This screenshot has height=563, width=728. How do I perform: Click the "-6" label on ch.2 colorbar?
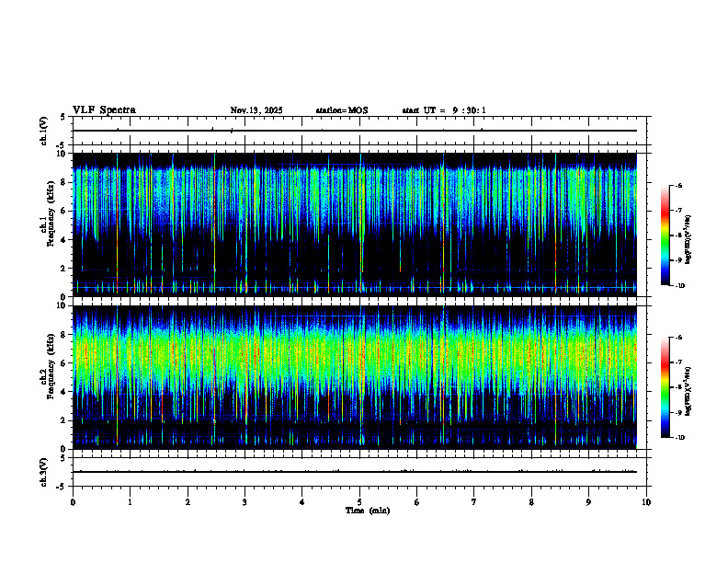coord(678,338)
